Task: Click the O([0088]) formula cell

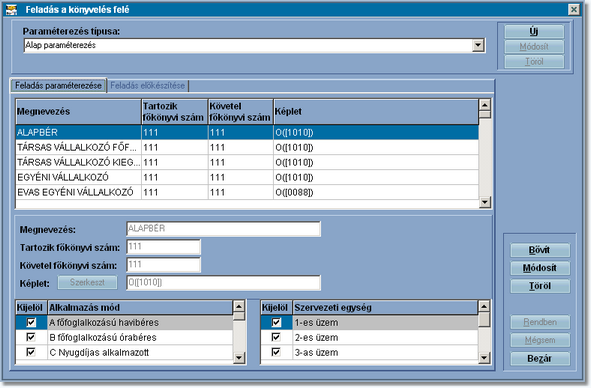Action: (x=376, y=192)
